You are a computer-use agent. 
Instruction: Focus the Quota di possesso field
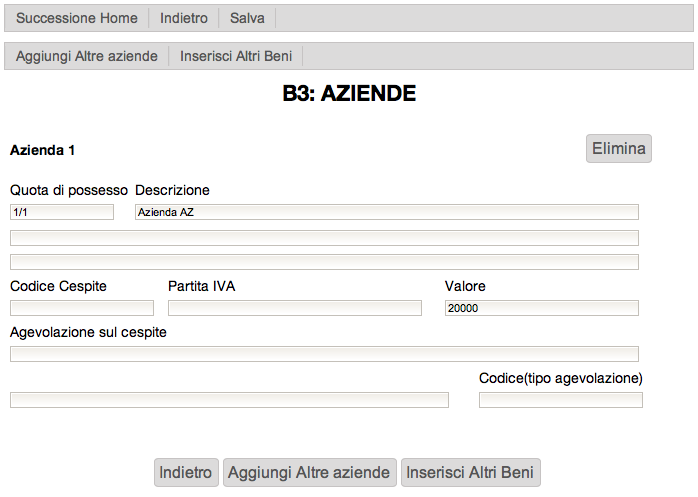tap(62, 212)
